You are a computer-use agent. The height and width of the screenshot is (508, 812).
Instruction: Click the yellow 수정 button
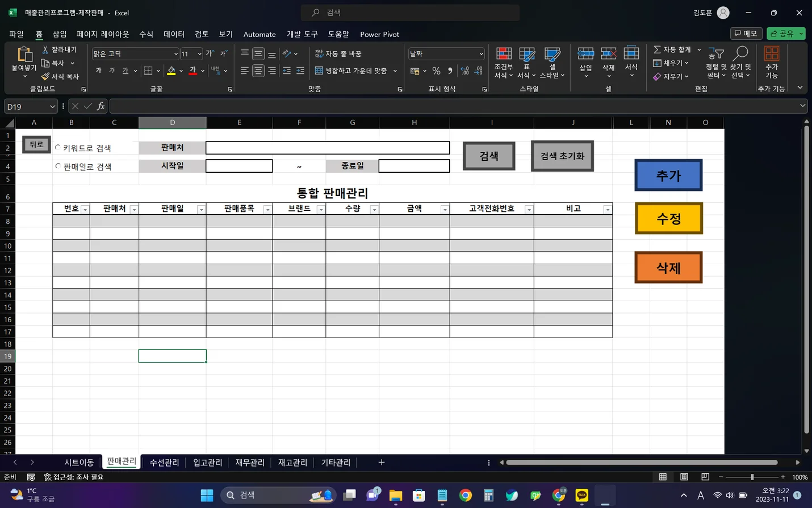point(668,218)
